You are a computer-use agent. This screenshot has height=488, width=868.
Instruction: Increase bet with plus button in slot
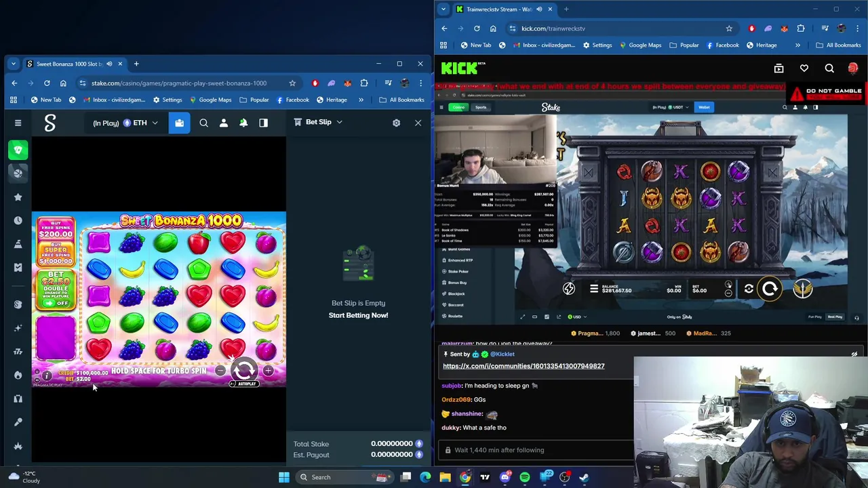click(269, 371)
